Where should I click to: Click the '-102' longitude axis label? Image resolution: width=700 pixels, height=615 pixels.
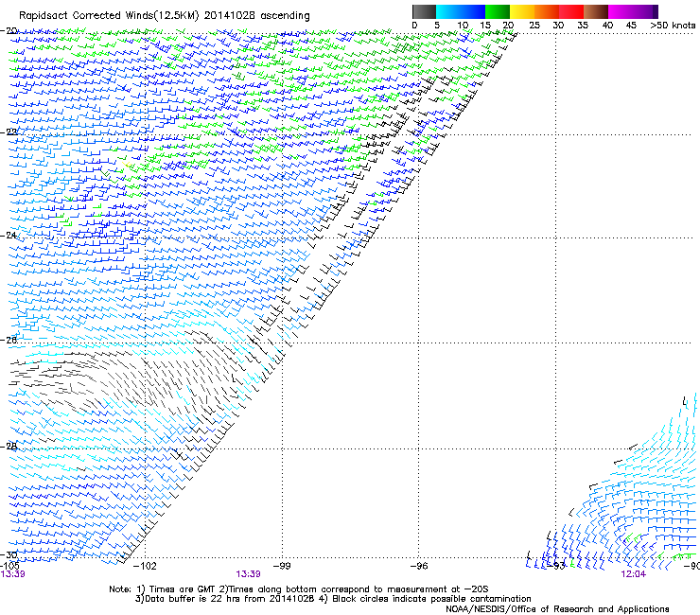coord(146,566)
